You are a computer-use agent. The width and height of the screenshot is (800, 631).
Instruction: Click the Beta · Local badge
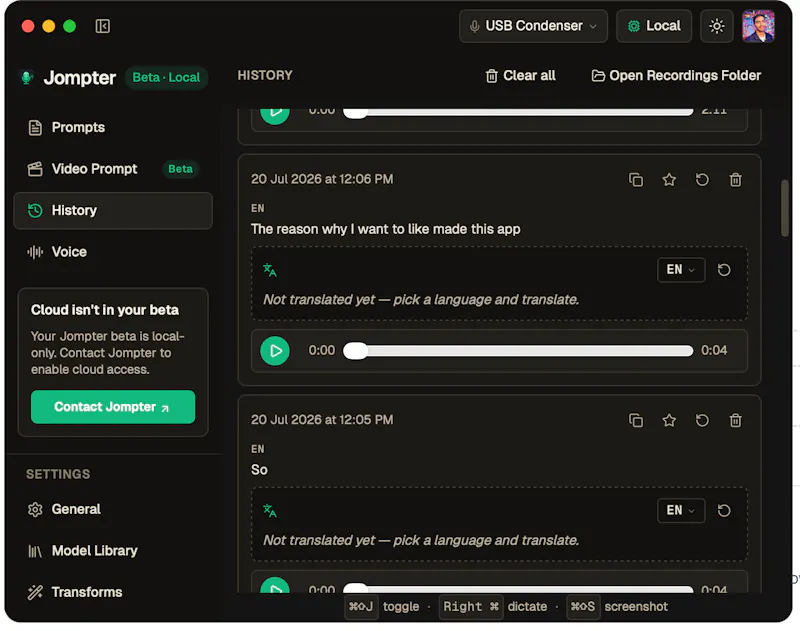point(166,78)
